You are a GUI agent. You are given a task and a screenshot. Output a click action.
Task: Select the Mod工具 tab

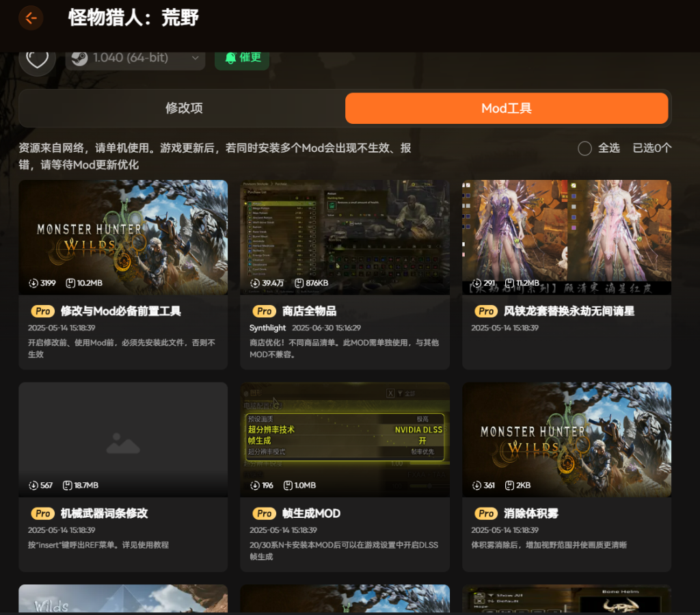click(x=506, y=108)
